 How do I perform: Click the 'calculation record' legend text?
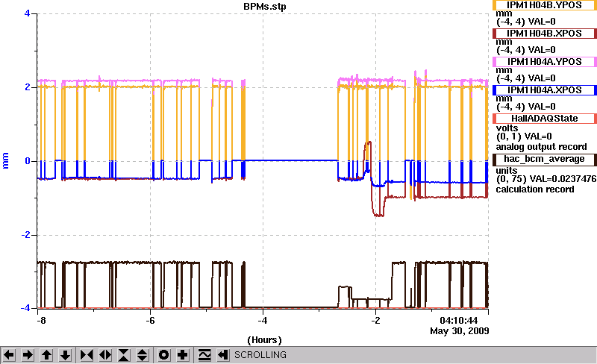[535, 189]
